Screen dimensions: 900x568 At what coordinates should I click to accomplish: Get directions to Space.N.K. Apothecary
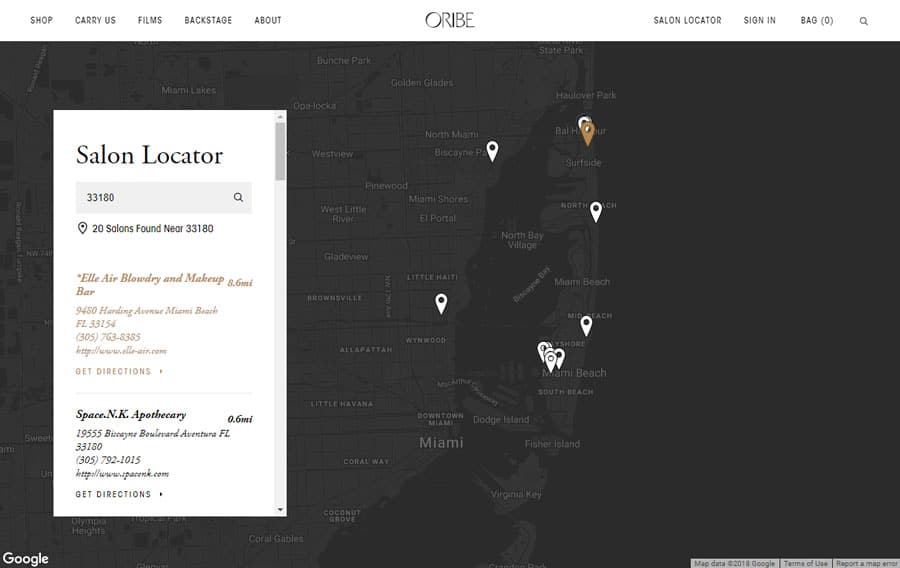118,494
